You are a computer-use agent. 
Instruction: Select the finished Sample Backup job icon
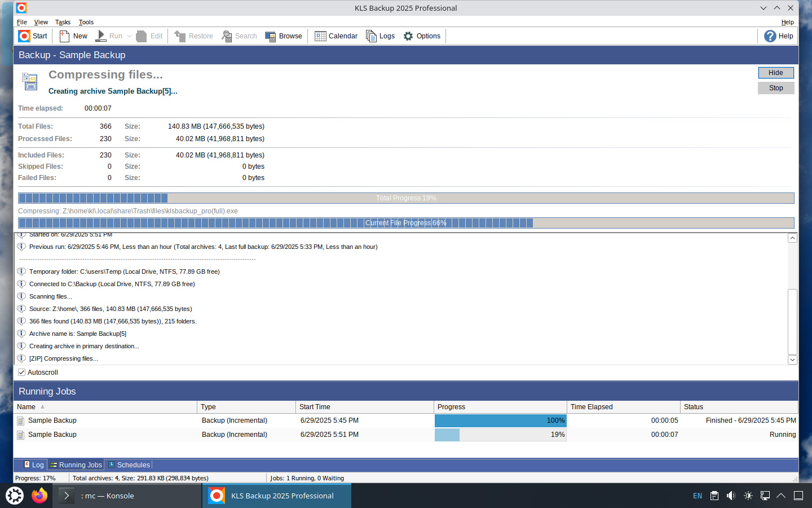click(21, 421)
